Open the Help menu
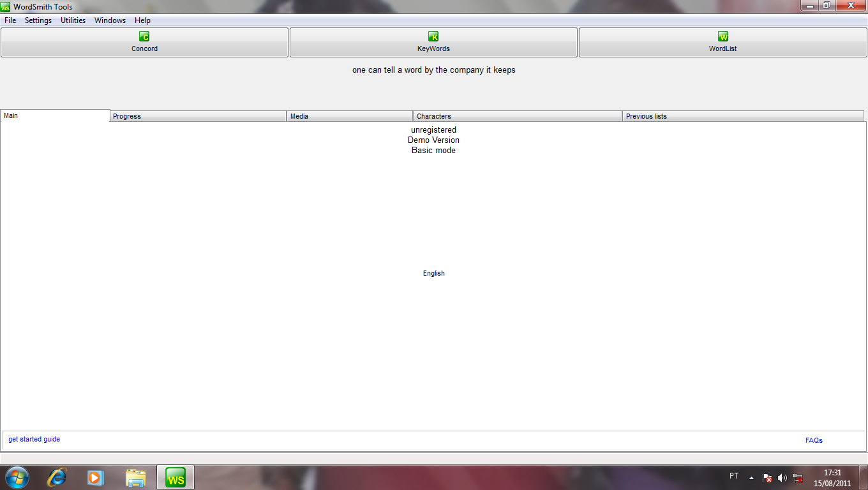This screenshot has height=490, width=868. 142,20
